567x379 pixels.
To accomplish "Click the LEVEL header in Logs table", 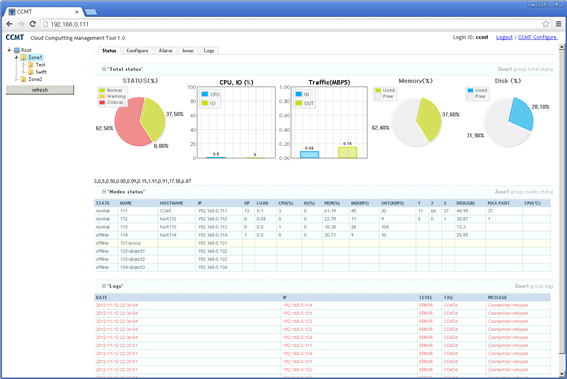I will click(426, 297).
